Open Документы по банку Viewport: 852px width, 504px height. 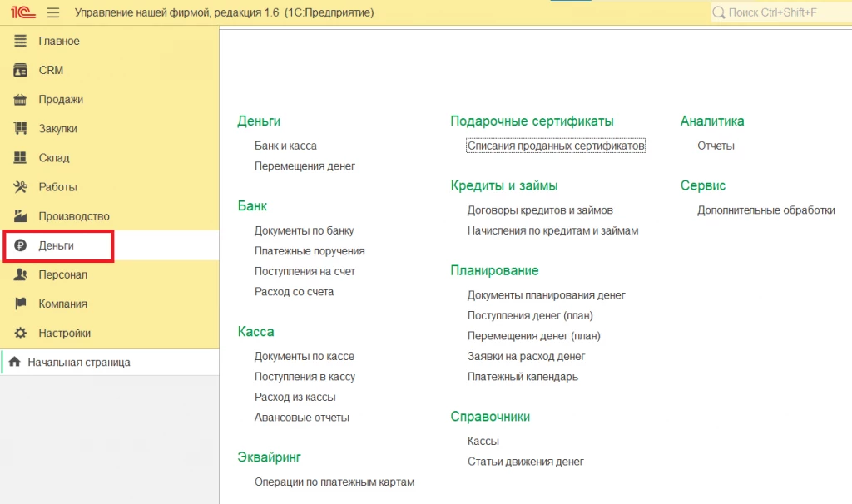304,231
